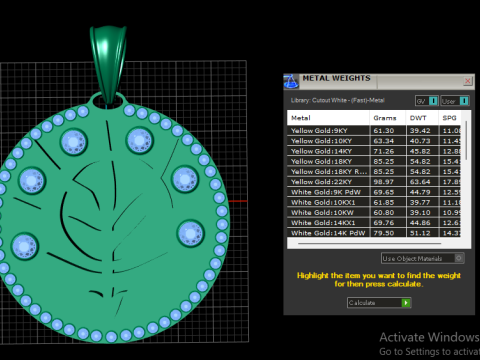Click the Calculate green arrow icon
The height and width of the screenshot is (360, 480).
406,303
